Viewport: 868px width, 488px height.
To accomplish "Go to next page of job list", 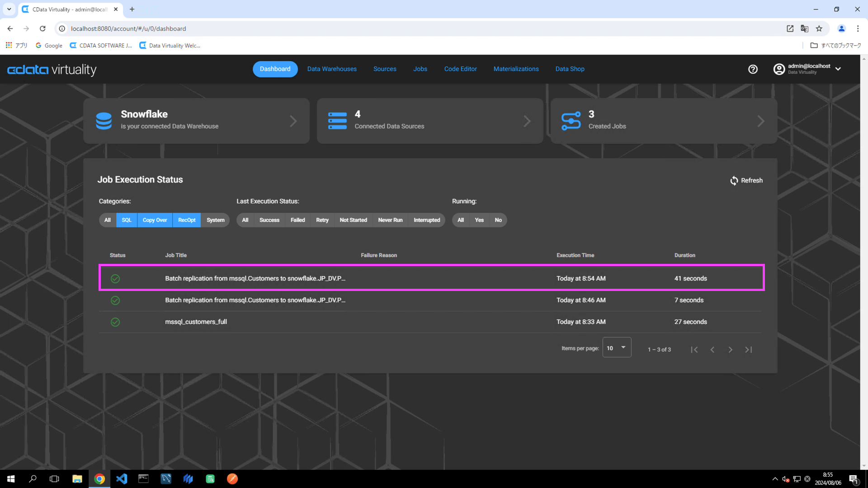I will 730,350.
